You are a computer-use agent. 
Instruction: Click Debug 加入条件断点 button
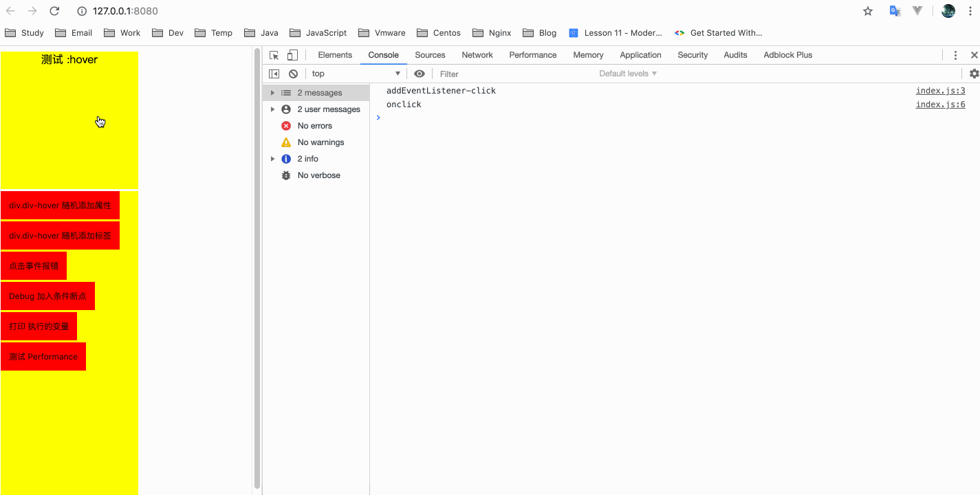tap(47, 296)
